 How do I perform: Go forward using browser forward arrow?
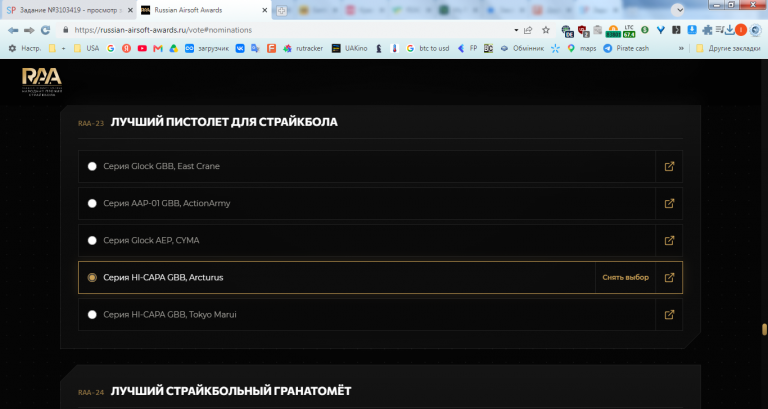(29, 30)
